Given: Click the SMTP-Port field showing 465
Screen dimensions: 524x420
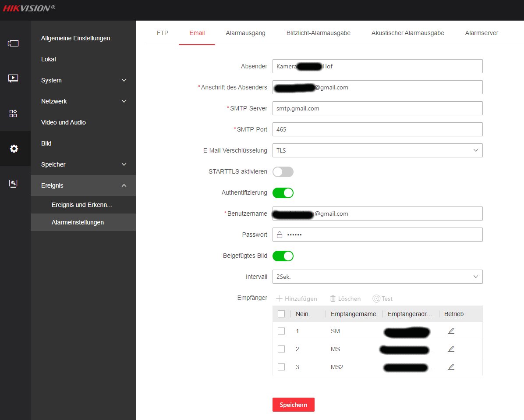Looking at the screenshot, I should click(378, 129).
